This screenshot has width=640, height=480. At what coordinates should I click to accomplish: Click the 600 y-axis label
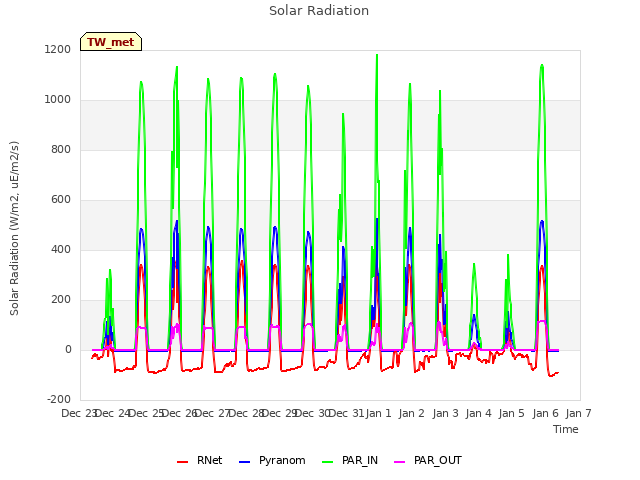coord(61,200)
